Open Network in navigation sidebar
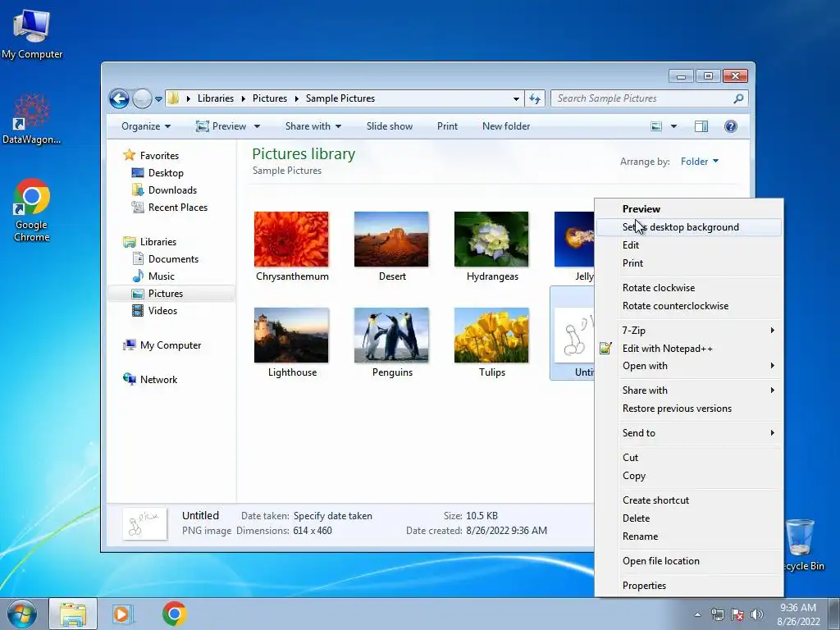This screenshot has width=840, height=630. tap(158, 380)
